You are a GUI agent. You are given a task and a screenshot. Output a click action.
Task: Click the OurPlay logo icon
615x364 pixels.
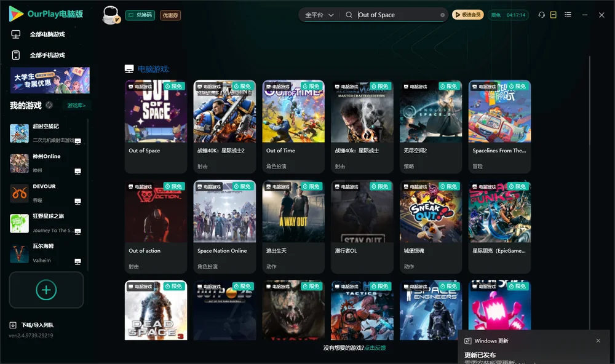click(16, 14)
